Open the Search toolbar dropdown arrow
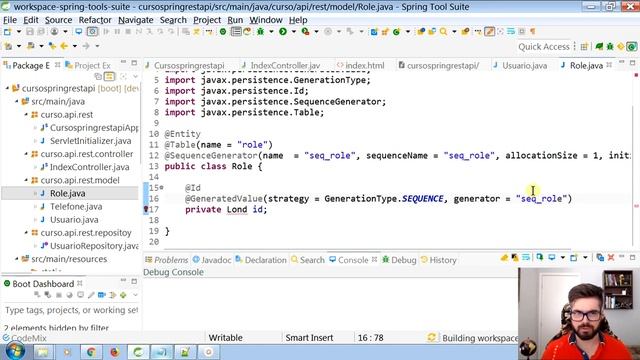 coord(453,32)
